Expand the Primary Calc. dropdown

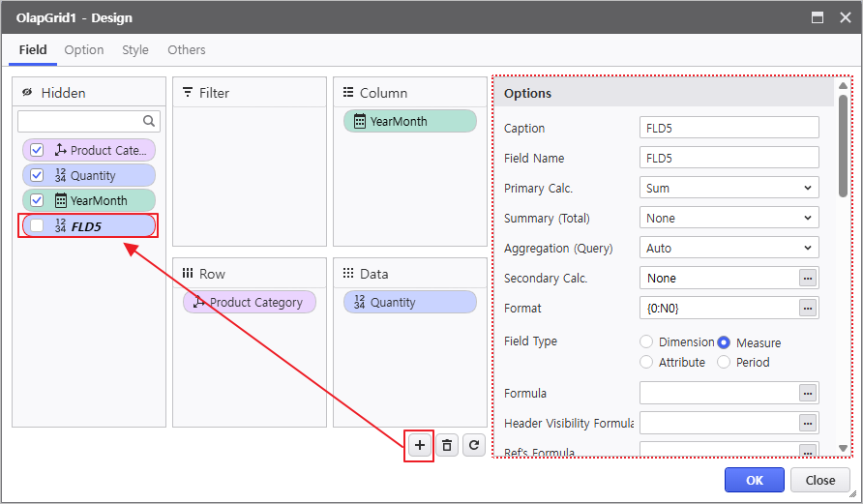pos(729,188)
